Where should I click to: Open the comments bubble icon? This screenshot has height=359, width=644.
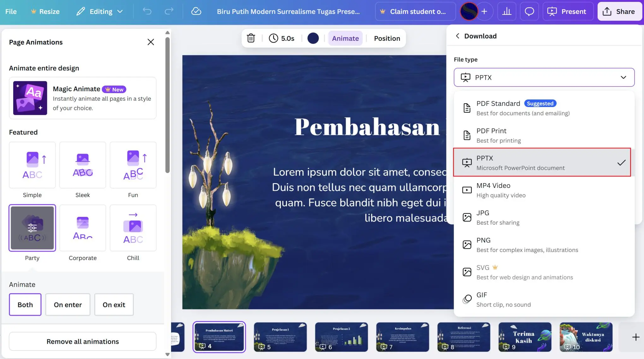[x=529, y=11]
